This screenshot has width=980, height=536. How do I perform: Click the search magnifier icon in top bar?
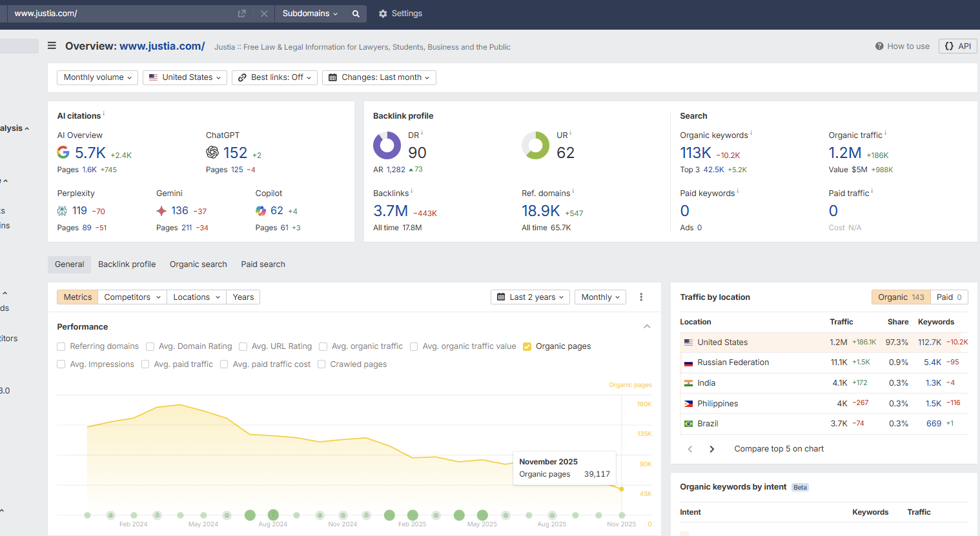pyautogui.click(x=356, y=14)
